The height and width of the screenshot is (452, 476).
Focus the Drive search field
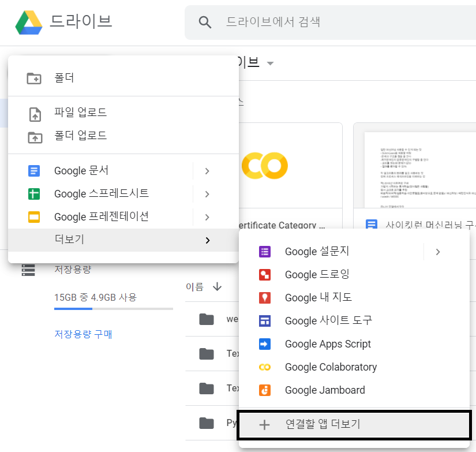pyautogui.click(x=330, y=23)
